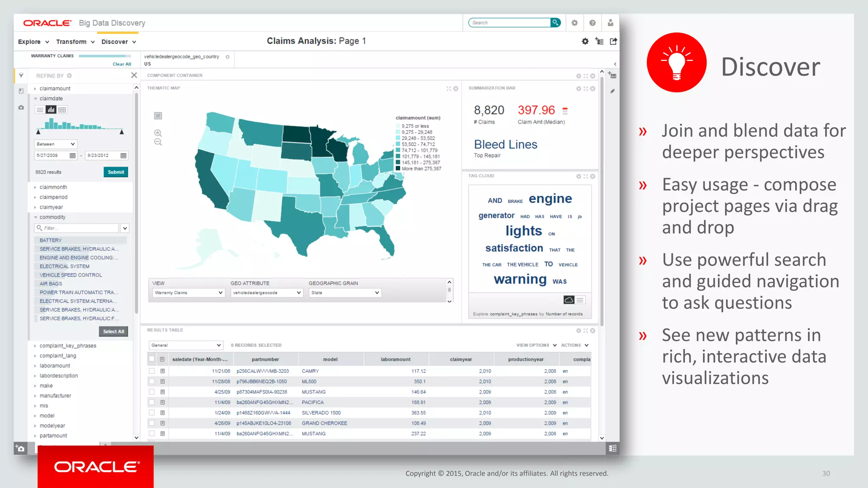Click Select All commodity values

pyautogui.click(x=114, y=331)
